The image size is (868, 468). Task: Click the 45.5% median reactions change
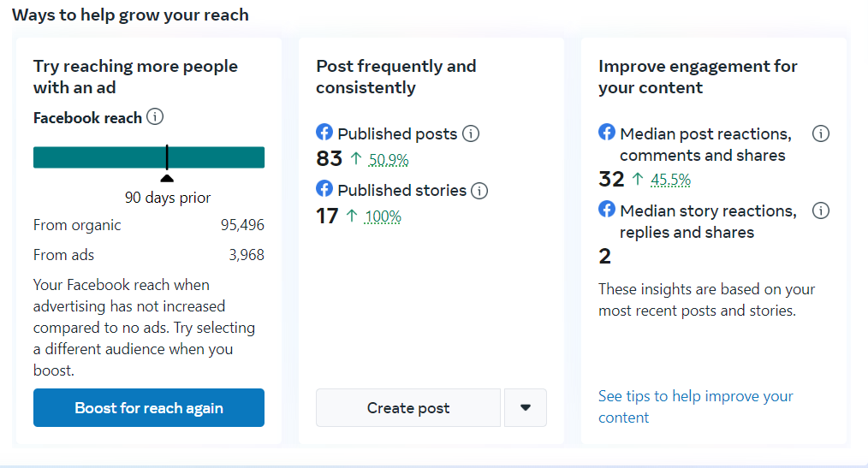[670, 180]
